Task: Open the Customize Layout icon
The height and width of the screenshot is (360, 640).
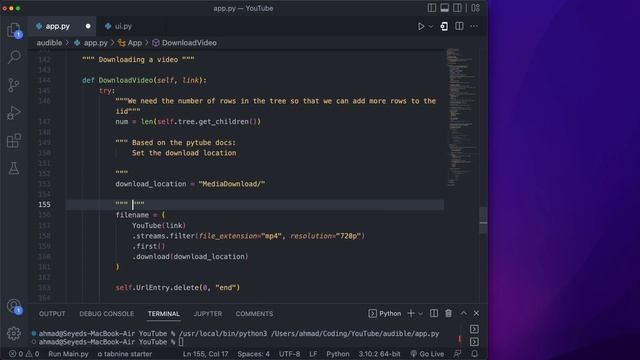Action: 476,8
